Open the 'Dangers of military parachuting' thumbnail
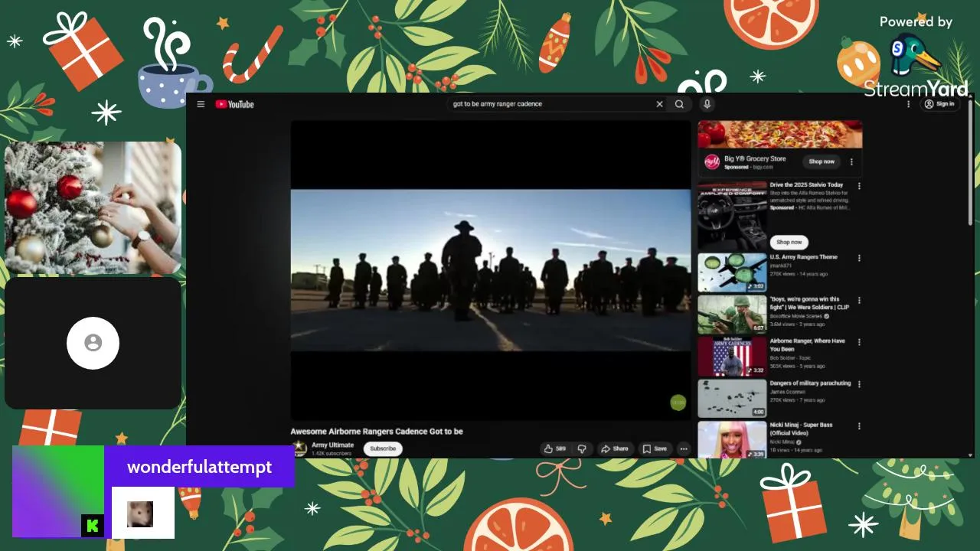The image size is (980, 551). click(x=732, y=399)
